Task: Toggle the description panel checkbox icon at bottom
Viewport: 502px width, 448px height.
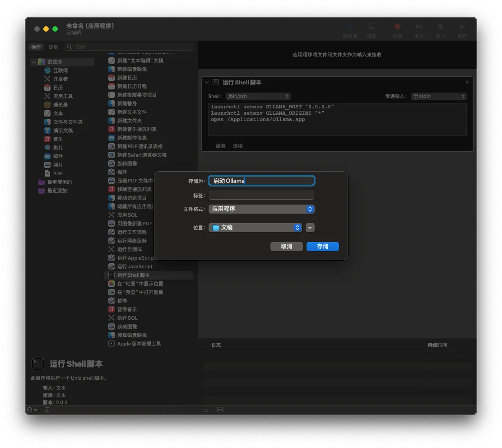Action: coord(47,410)
